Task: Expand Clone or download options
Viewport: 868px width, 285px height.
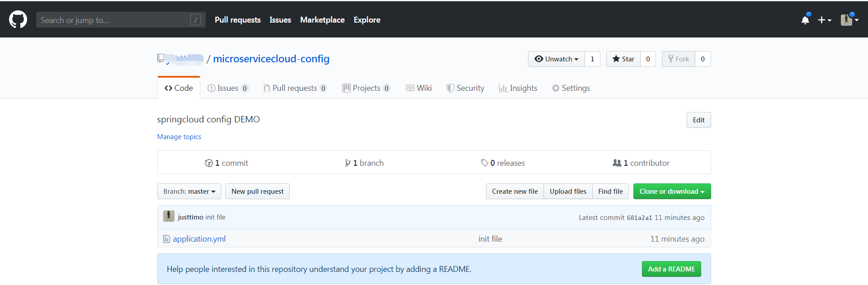Action: click(x=672, y=192)
